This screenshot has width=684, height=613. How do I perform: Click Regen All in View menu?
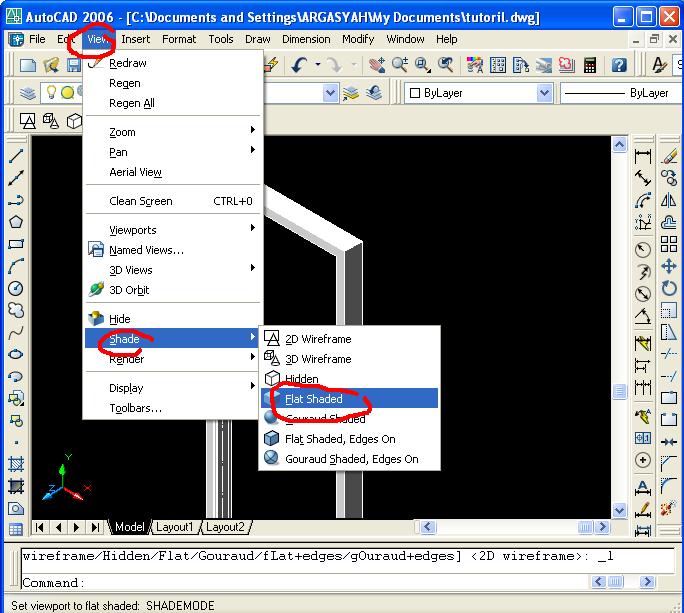click(173, 103)
